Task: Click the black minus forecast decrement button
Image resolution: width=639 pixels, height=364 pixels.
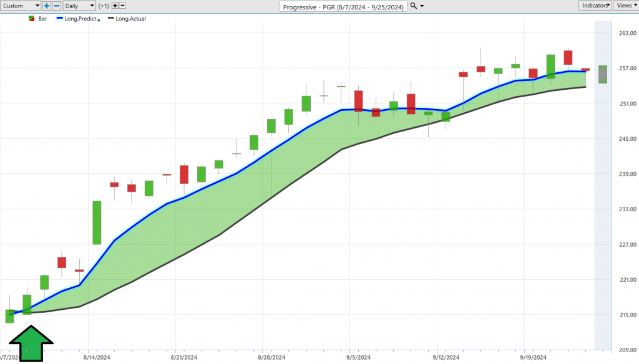Action: click(x=122, y=6)
